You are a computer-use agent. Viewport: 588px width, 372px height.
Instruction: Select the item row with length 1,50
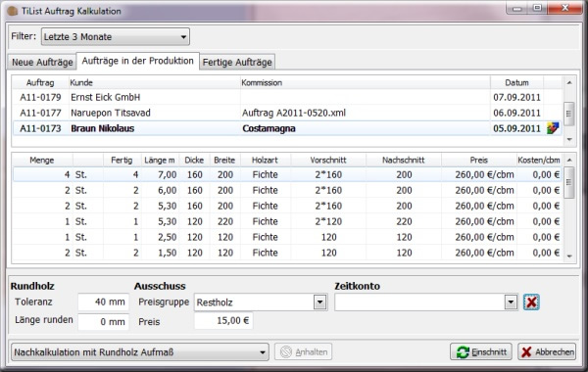click(287, 253)
